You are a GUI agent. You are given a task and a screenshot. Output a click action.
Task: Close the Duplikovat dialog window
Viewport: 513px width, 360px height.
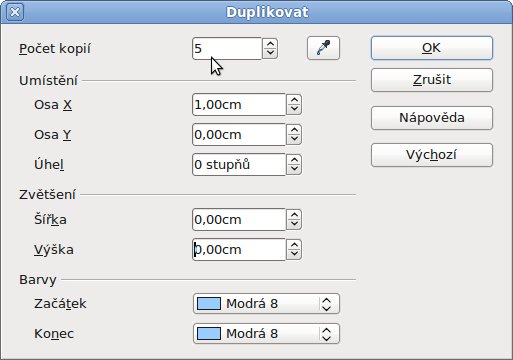tap(15, 12)
